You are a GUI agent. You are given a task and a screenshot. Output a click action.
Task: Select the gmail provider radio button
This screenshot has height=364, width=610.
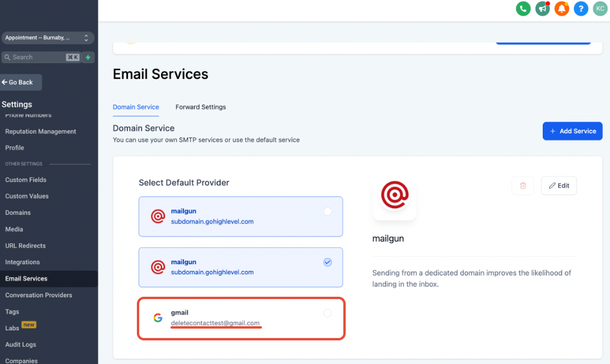pos(327,313)
